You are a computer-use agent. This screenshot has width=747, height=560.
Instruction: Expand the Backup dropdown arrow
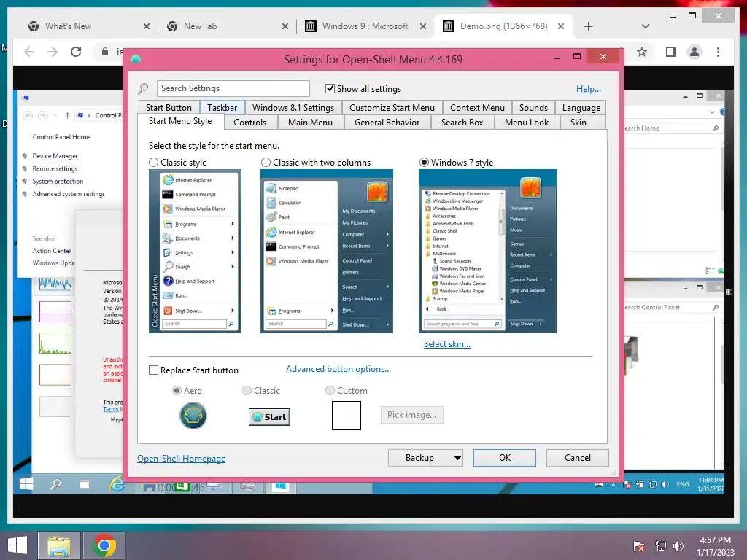pos(457,458)
